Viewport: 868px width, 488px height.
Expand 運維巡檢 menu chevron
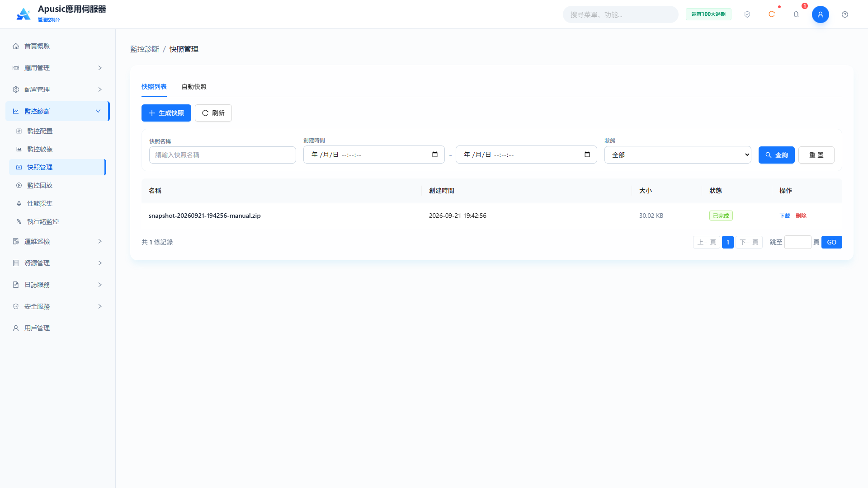[100, 241]
